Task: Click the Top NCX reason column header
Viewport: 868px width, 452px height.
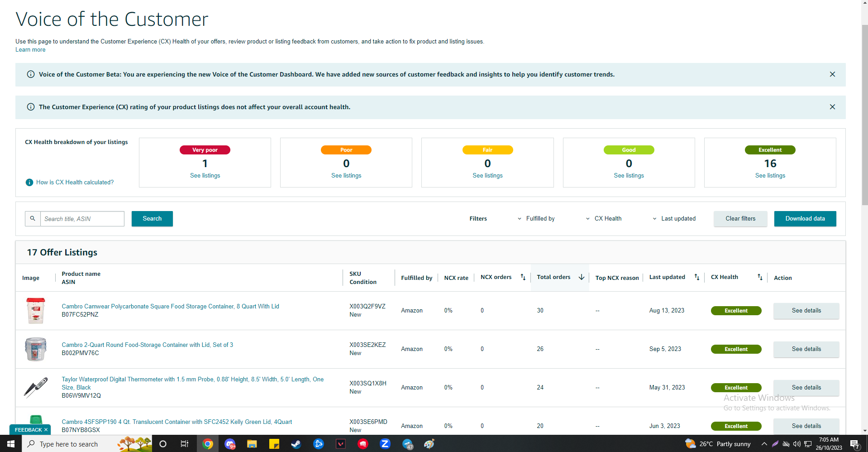Action: pos(617,278)
